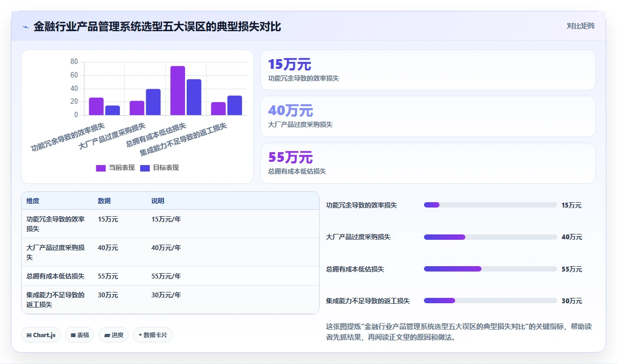Click the 40万元 headline value in the middle card
The width and height of the screenshot is (617, 364).
coord(290,111)
